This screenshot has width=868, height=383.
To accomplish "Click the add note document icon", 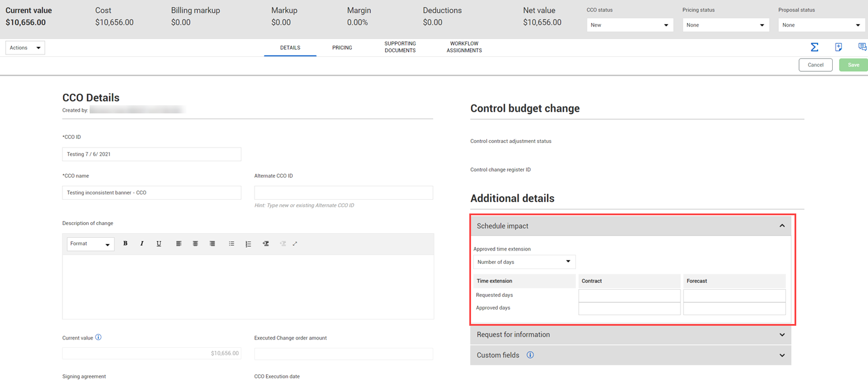I will pos(838,47).
